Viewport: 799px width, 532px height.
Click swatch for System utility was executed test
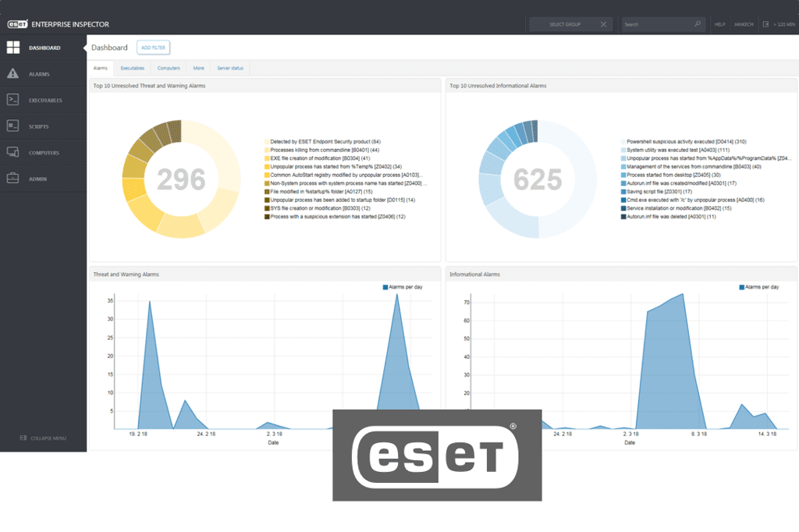(x=623, y=150)
